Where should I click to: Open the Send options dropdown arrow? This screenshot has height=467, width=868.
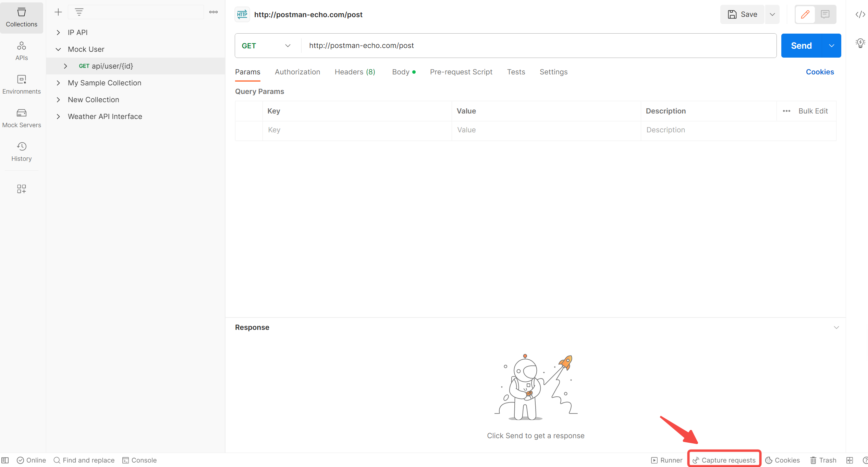[831, 46]
